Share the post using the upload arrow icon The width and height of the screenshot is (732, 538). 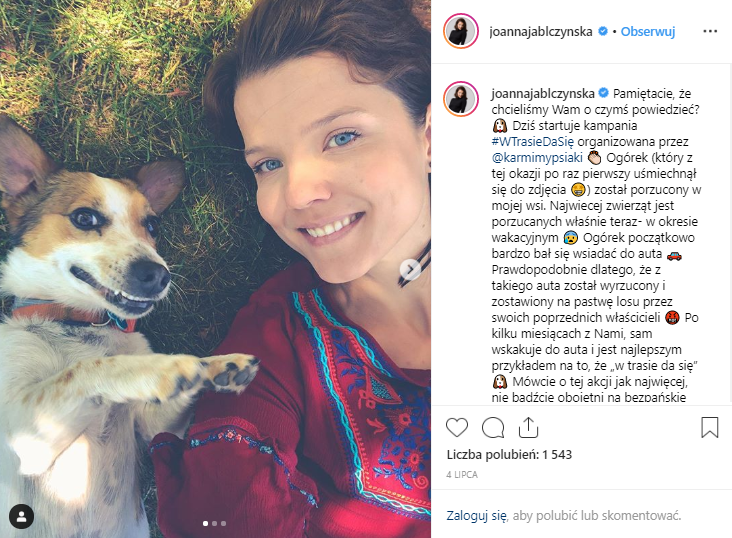coord(528,427)
